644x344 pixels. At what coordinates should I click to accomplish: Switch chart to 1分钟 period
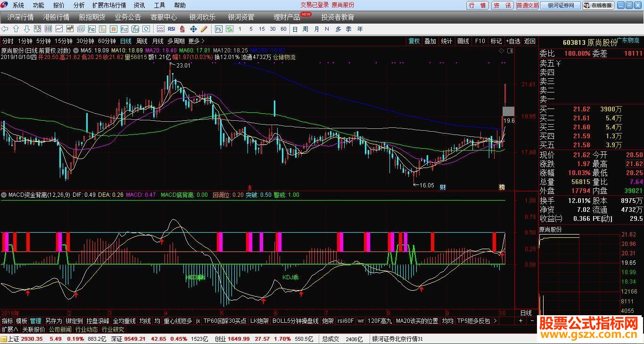click(x=25, y=41)
